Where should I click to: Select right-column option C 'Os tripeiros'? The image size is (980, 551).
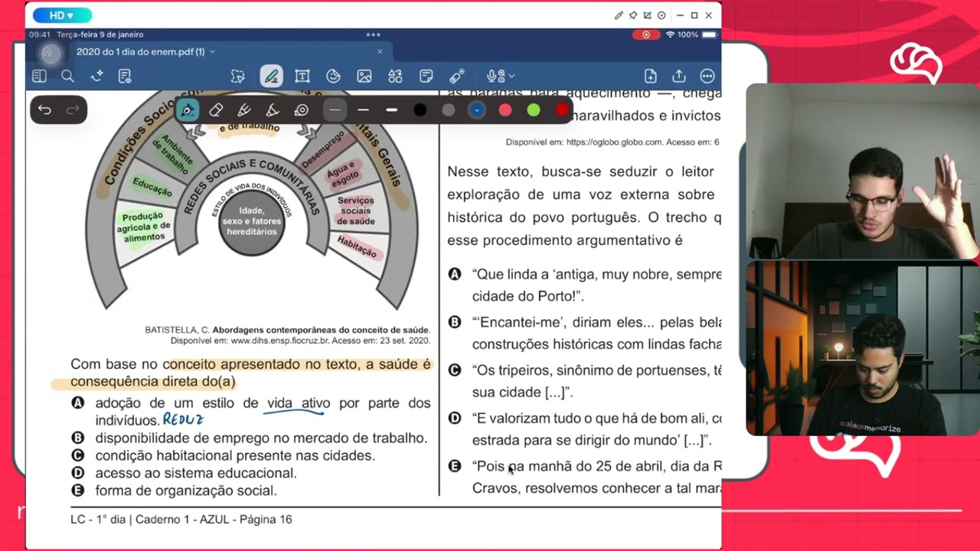[584, 381]
